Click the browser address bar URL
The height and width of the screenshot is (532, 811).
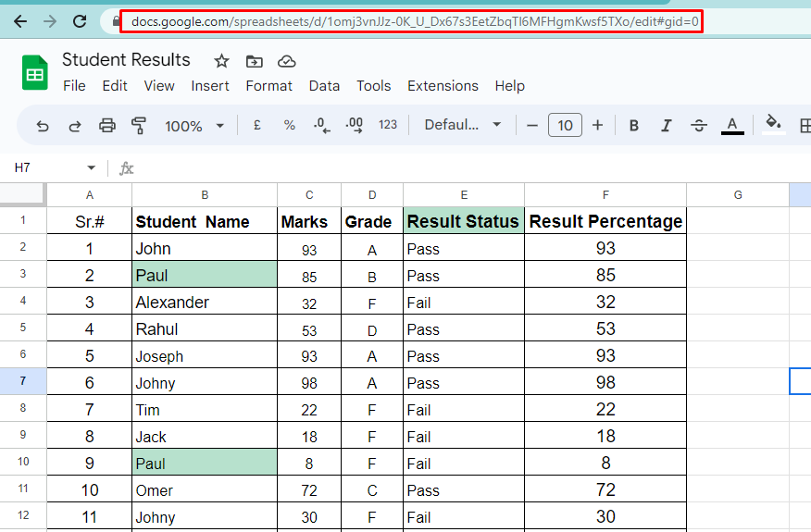(x=414, y=21)
